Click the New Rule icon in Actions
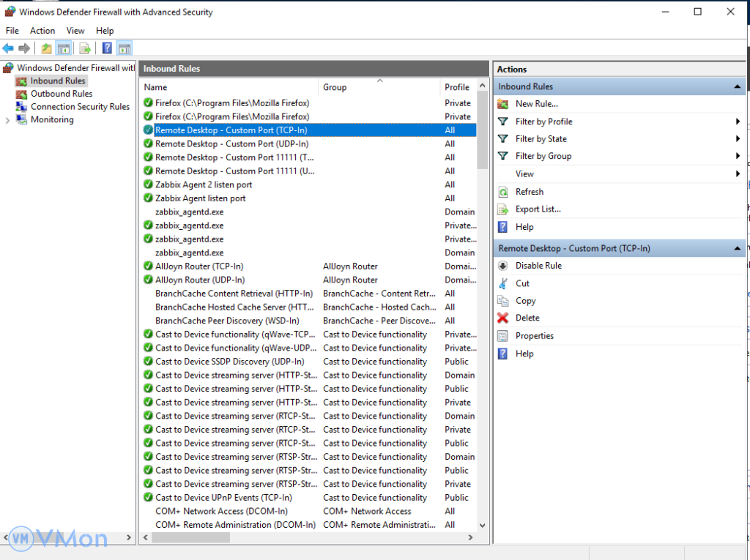The image size is (750, 560). pyautogui.click(x=502, y=104)
